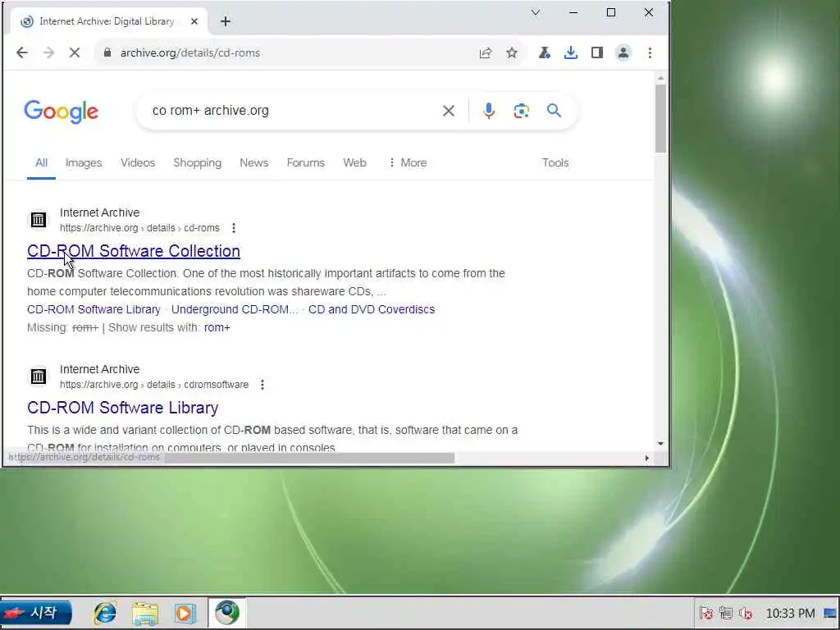This screenshot has height=630, width=840.
Task: Click the 10:33 PM clock
Action: 790,614
